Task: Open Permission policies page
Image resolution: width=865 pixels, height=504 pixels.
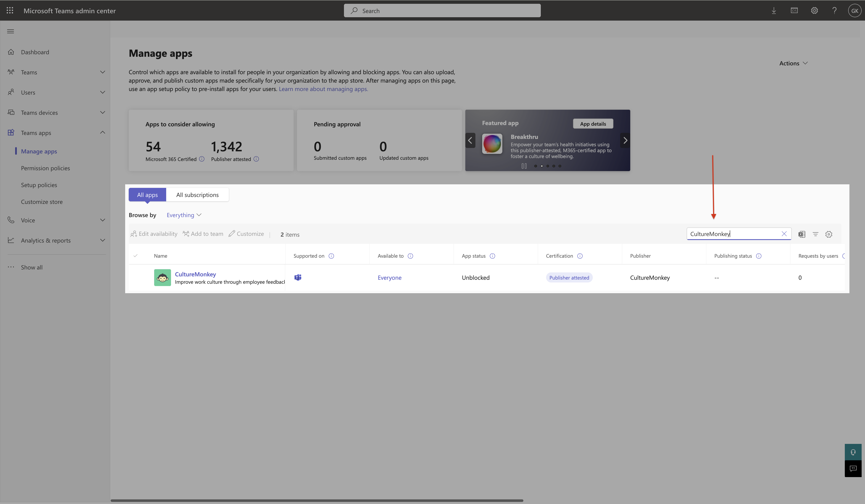Action: (45, 168)
